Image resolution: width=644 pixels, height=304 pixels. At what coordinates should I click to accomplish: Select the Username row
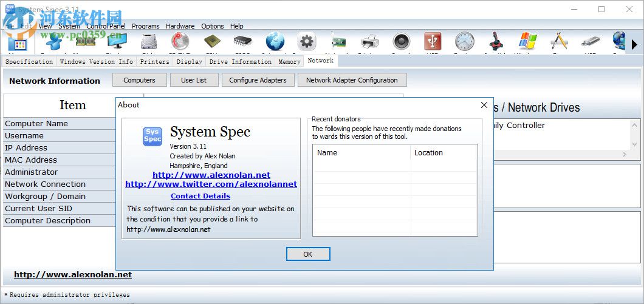(x=60, y=136)
